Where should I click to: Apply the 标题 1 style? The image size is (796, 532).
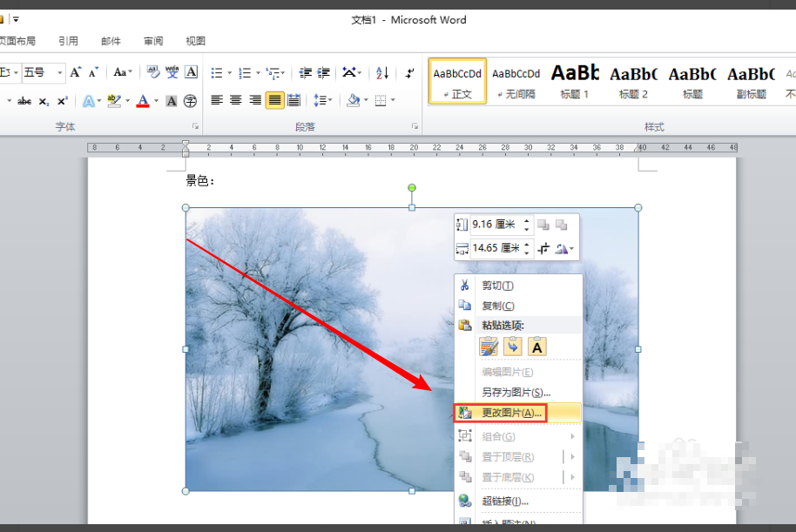click(x=575, y=81)
